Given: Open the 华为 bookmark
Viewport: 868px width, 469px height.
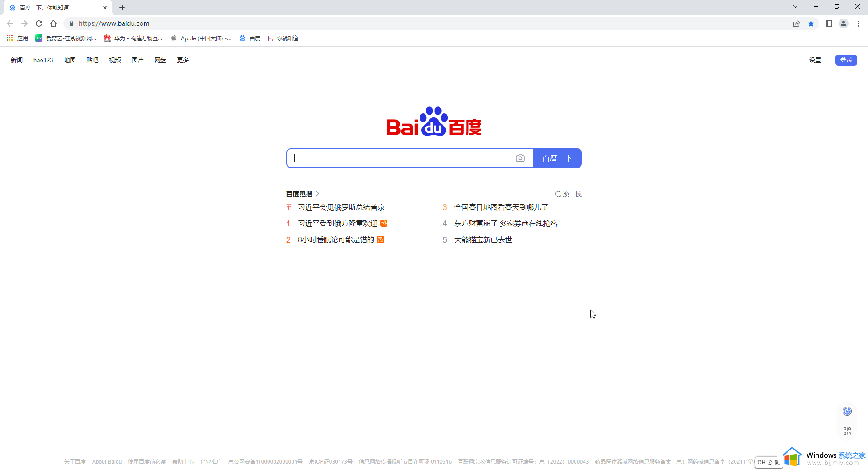Looking at the screenshot, I should point(133,38).
